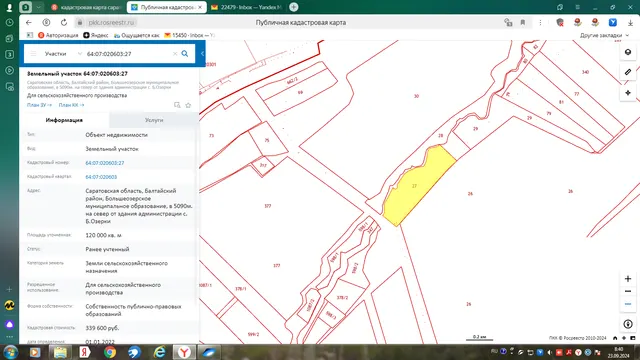
Task: Switch to the кадастровая карта browser tab
Action: pos(87,7)
